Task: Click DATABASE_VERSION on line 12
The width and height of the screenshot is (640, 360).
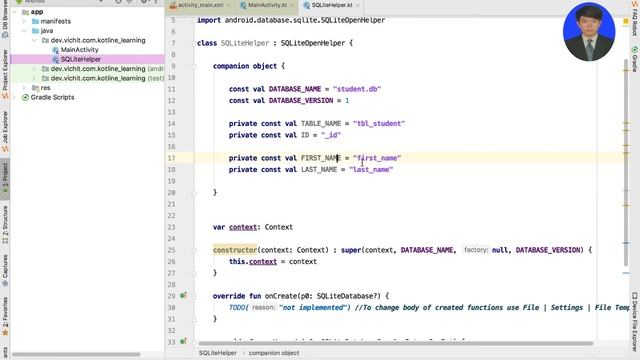Action: (x=301, y=100)
